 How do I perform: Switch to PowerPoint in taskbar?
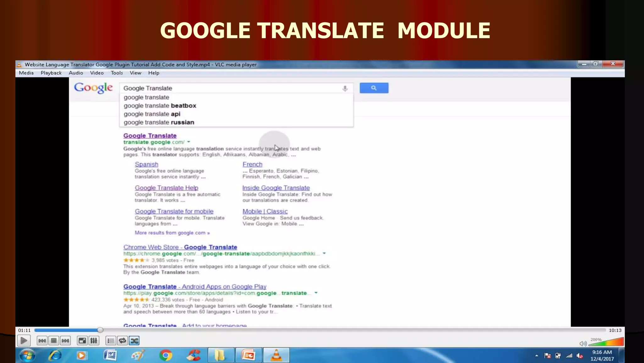pos(248,355)
